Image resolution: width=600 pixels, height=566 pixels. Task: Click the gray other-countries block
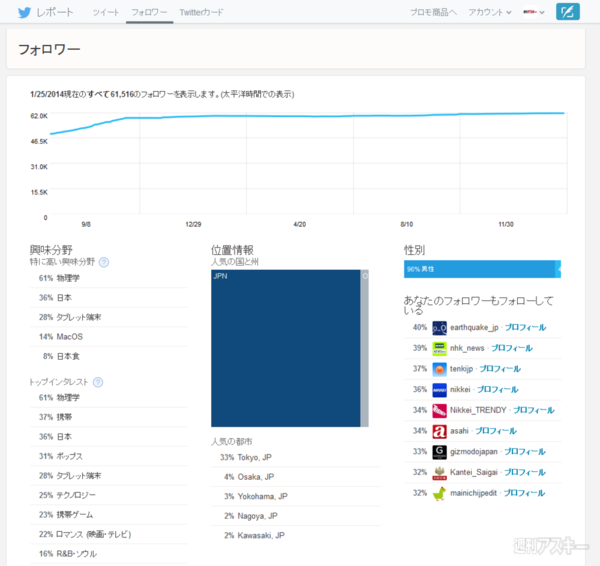(x=364, y=348)
